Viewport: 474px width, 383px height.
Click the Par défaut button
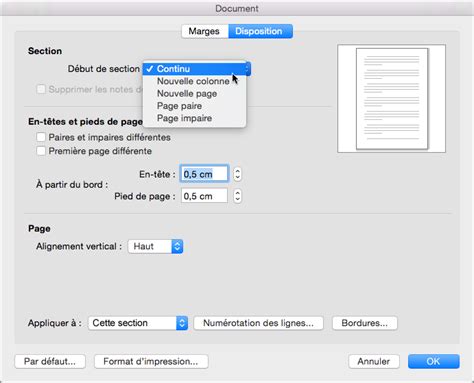[x=50, y=361]
